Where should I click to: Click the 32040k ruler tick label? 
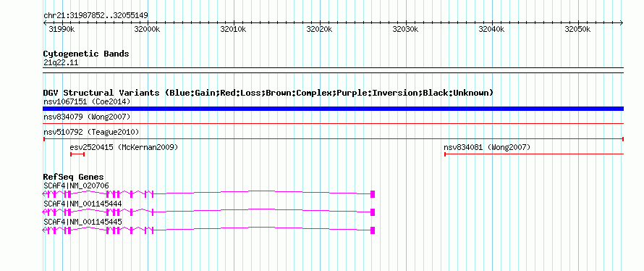coord(491,30)
